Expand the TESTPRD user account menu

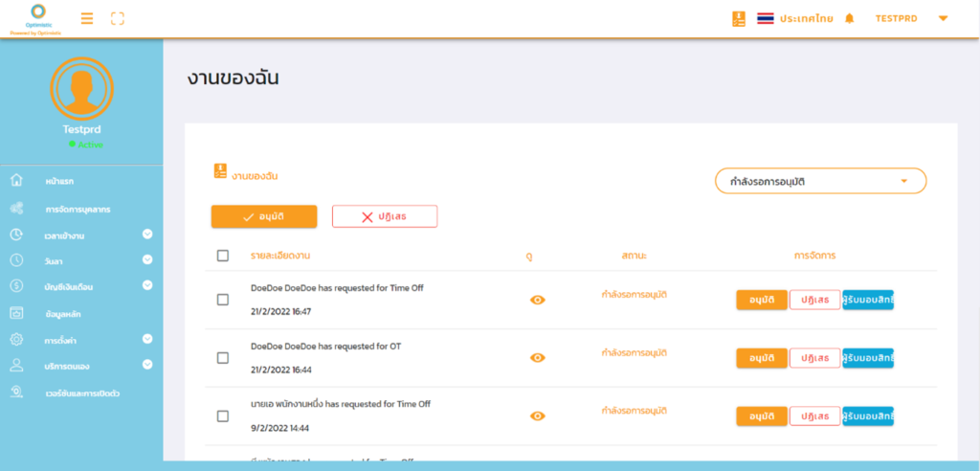(942, 18)
